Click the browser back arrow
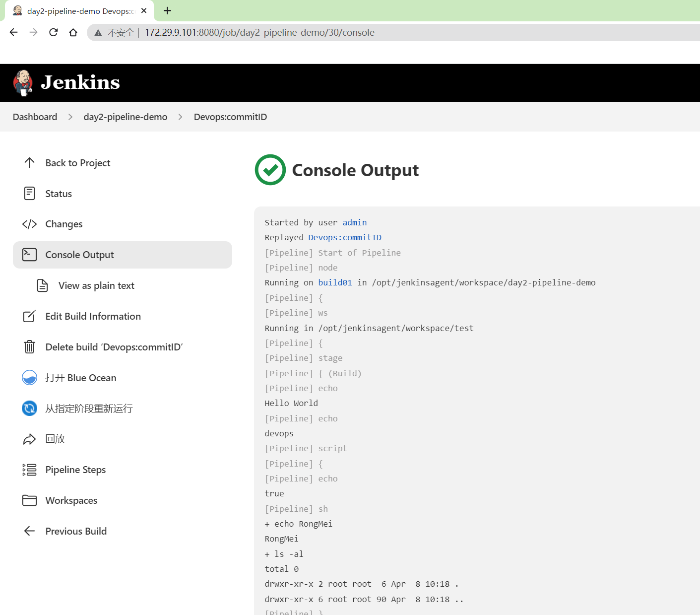This screenshot has width=700, height=615. click(14, 32)
